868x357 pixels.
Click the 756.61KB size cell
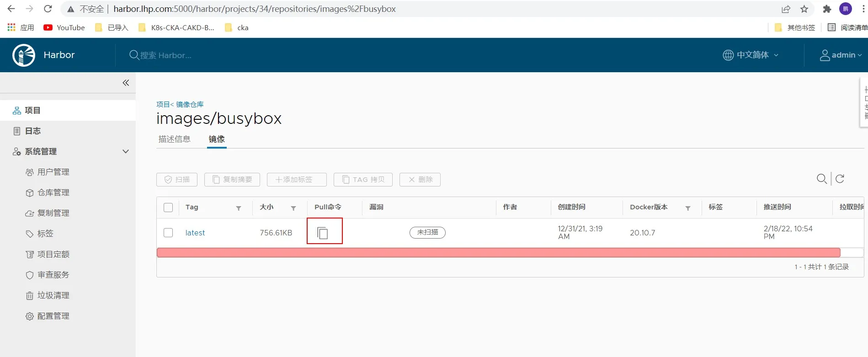(x=276, y=233)
